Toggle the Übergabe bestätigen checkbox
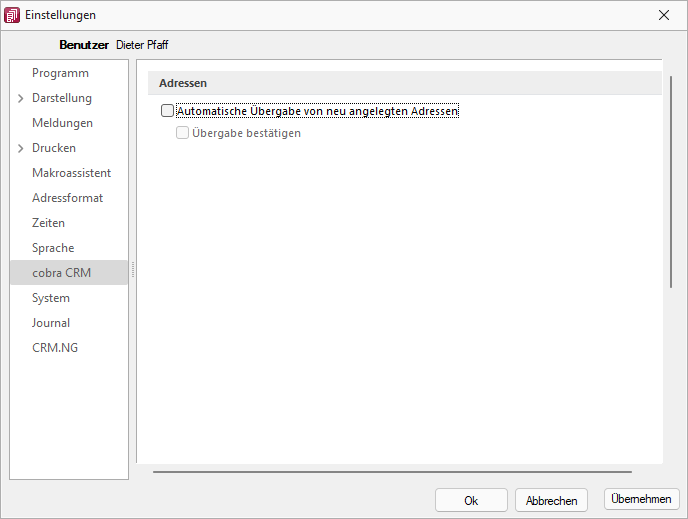Screen dimensions: 688x519 [182, 132]
